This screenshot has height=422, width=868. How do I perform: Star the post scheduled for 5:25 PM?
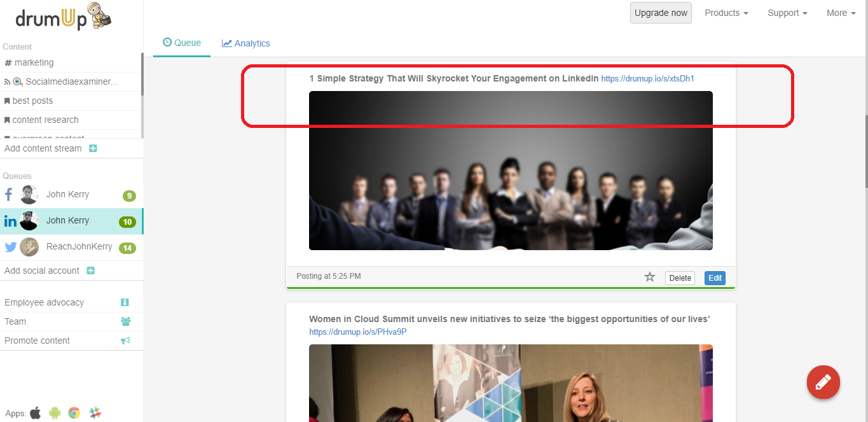(649, 277)
